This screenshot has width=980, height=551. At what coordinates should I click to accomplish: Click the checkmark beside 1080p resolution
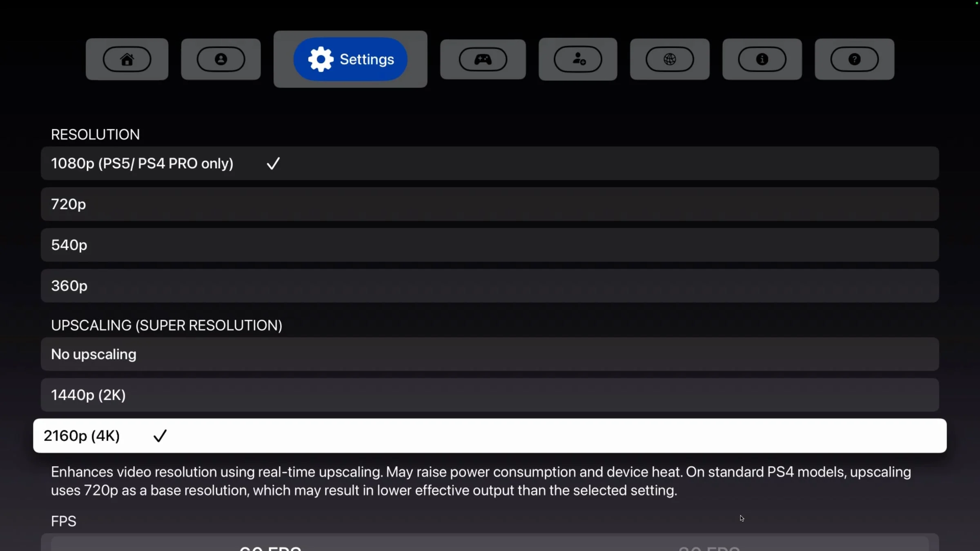[x=273, y=163]
